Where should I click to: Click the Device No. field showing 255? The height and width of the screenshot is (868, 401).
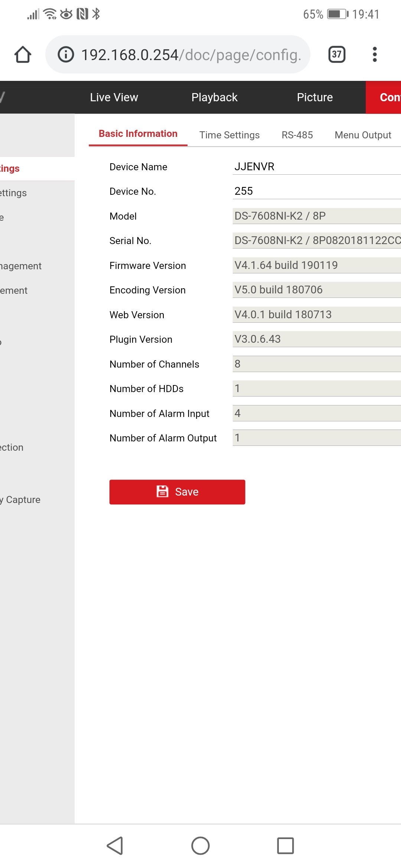tap(316, 191)
